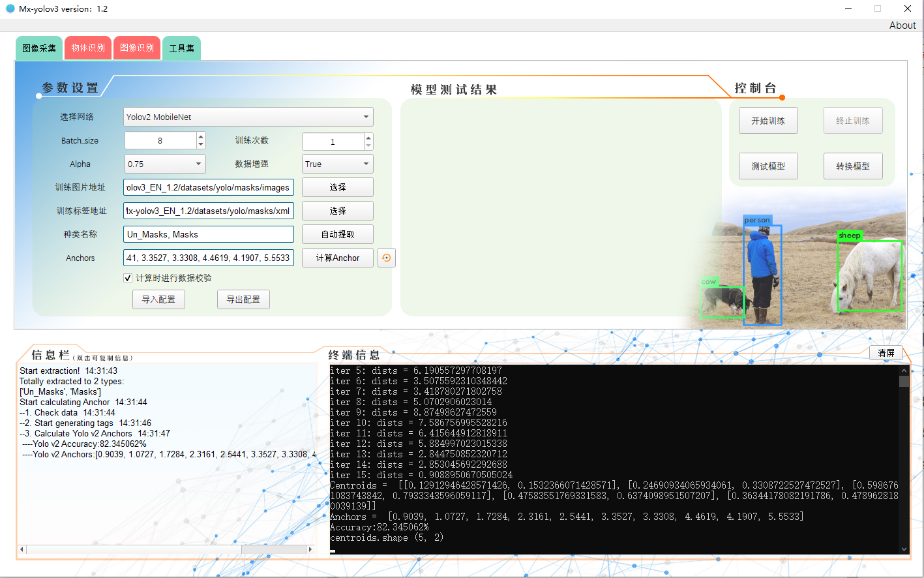Click the training image path field

point(209,187)
